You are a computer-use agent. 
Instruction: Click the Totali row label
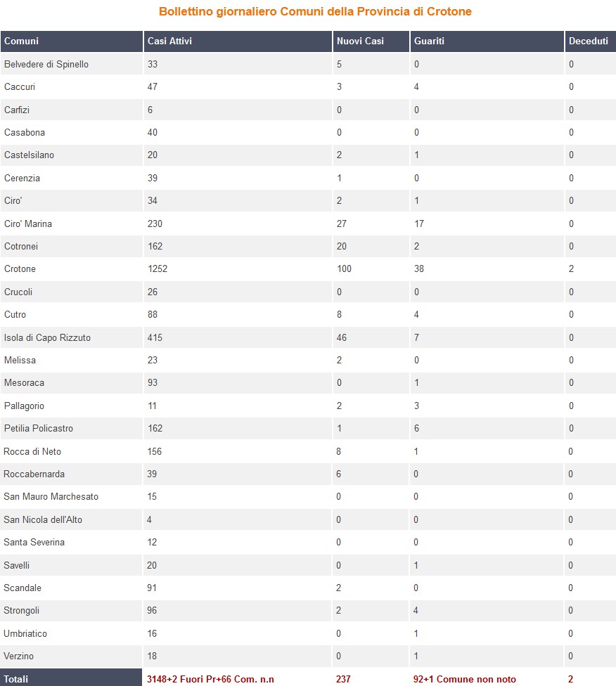[16, 680]
